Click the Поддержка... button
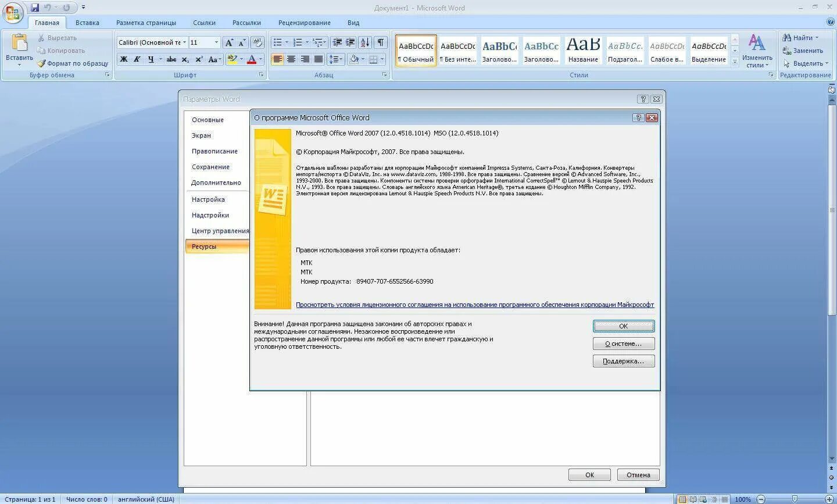This screenshot has width=837, height=504. [624, 361]
